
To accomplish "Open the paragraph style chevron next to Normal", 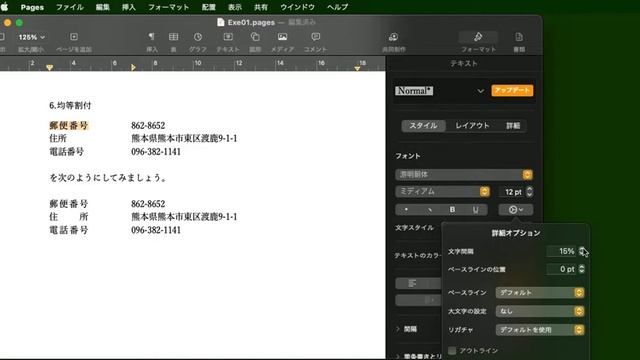I will 480,91.
